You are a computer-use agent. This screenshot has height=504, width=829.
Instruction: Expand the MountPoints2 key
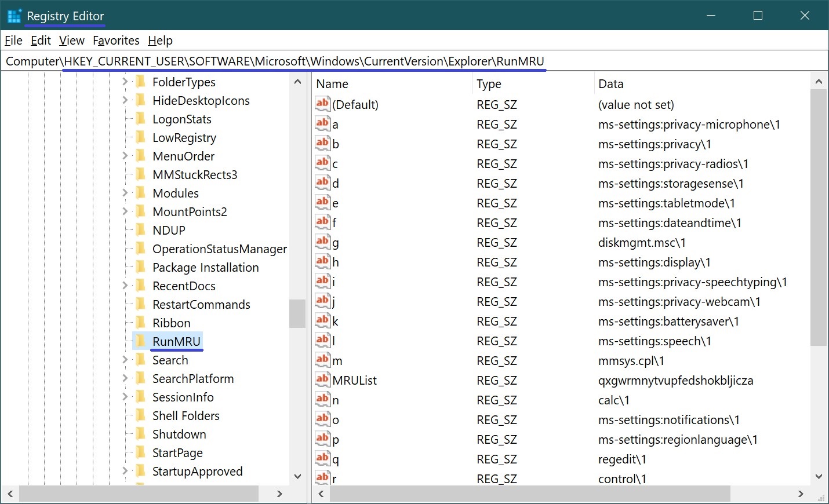point(125,211)
